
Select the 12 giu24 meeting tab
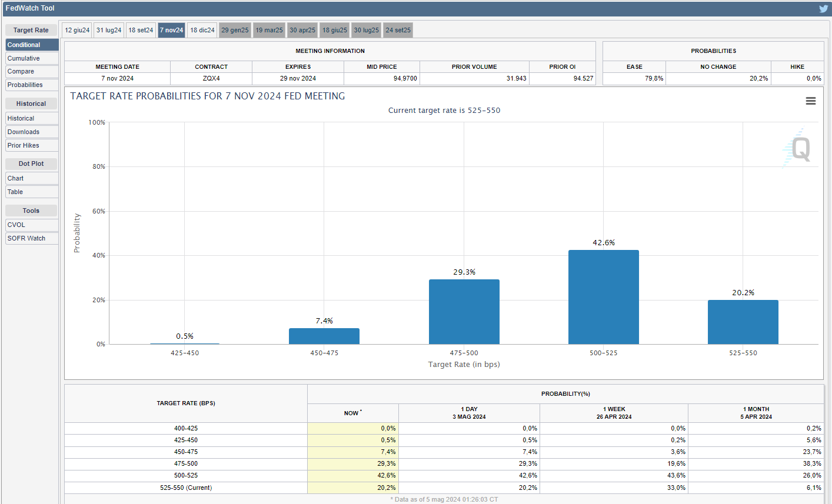pyautogui.click(x=77, y=30)
